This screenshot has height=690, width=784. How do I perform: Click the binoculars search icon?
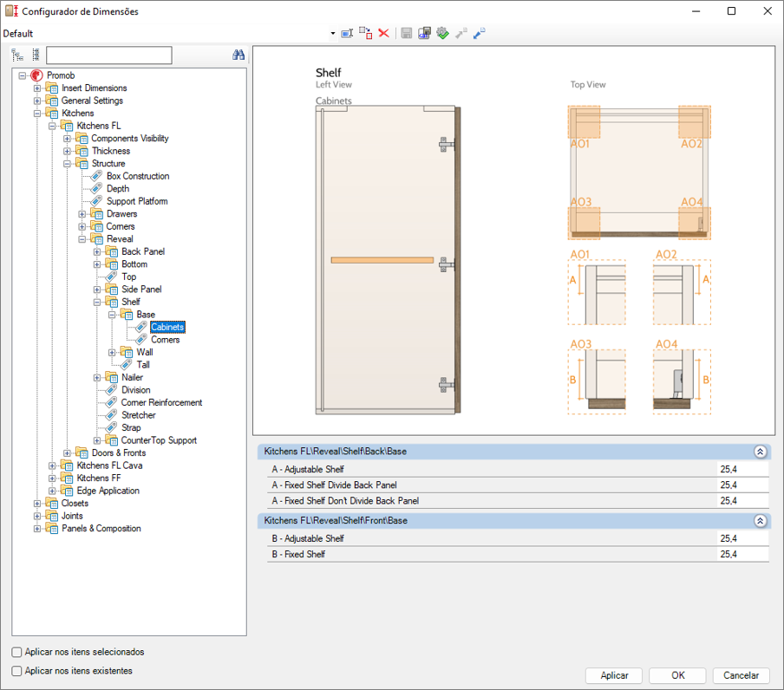pos(238,55)
